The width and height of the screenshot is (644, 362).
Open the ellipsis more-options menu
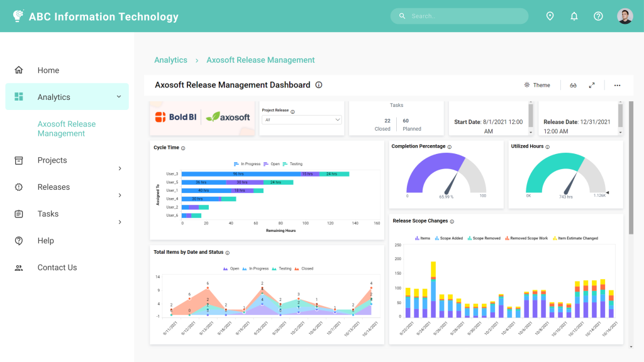click(x=617, y=85)
